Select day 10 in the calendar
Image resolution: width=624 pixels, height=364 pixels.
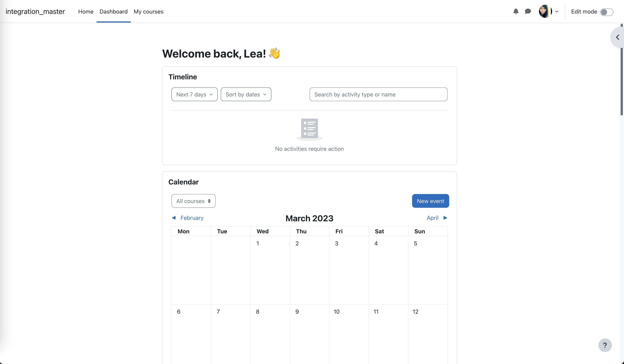[x=336, y=312]
